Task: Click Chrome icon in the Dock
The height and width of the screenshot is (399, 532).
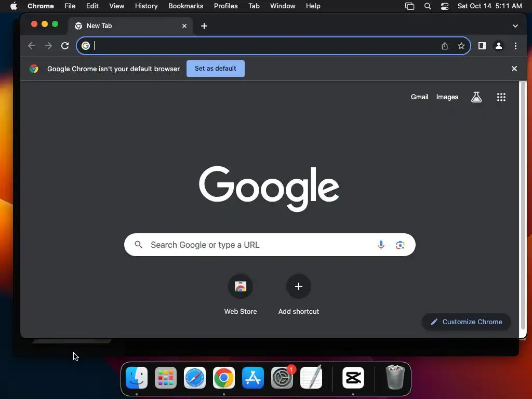Action: point(224,378)
